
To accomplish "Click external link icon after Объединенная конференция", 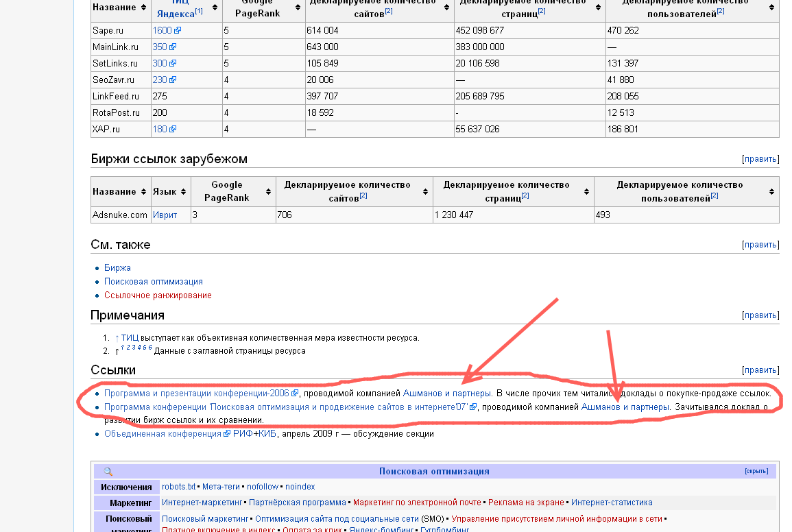I will coord(226,434).
